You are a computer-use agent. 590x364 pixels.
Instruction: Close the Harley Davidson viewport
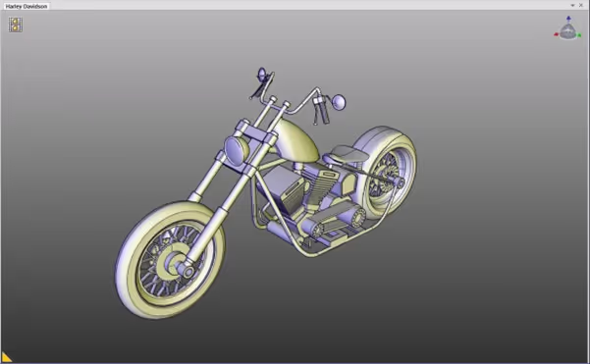click(x=581, y=5)
